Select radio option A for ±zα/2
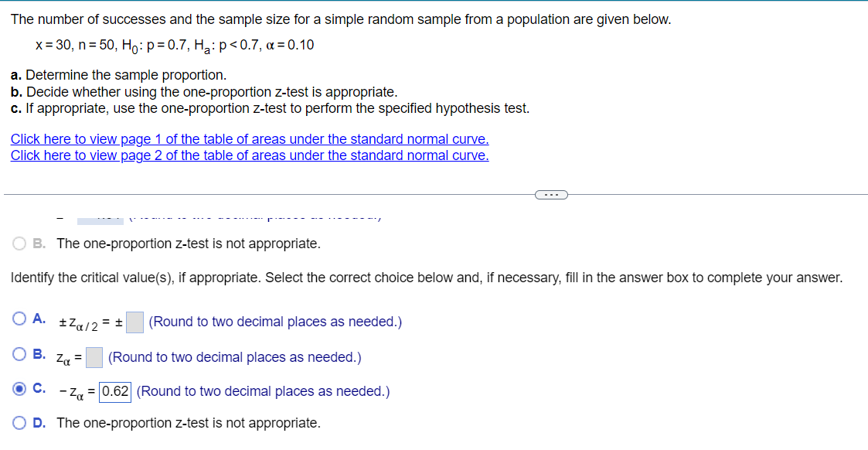The height and width of the screenshot is (450, 868). pos(19,319)
